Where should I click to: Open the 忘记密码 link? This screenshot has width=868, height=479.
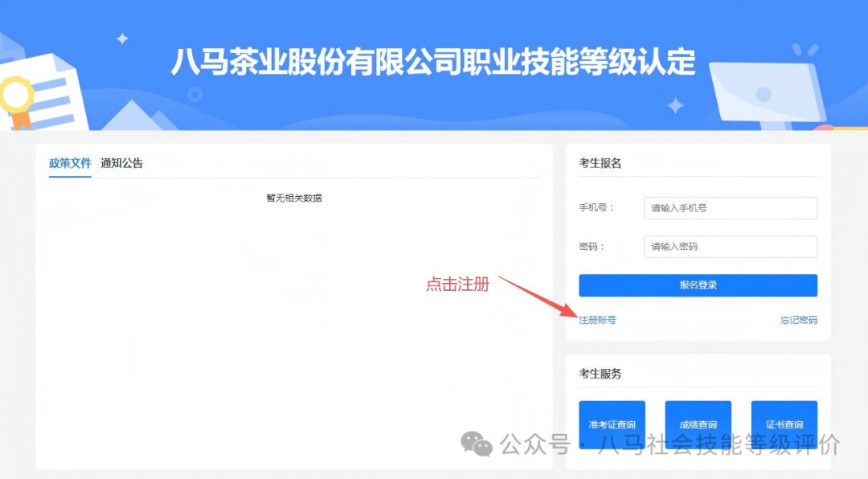click(x=798, y=320)
